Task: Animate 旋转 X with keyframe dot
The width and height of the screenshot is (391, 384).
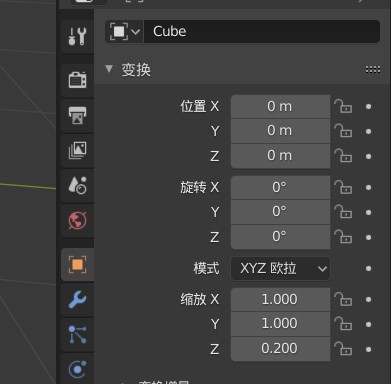Action: tap(368, 188)
